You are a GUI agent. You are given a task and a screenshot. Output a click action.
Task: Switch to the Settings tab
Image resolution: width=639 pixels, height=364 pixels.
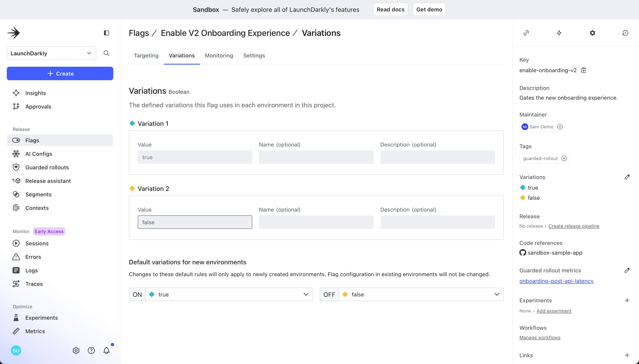(x=254, y=56)
